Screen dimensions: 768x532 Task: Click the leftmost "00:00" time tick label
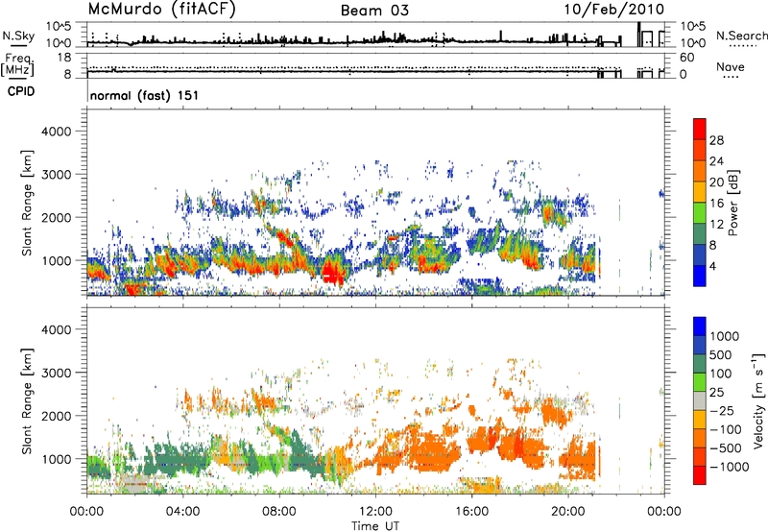pyautogui.click(x=86, y=512)
